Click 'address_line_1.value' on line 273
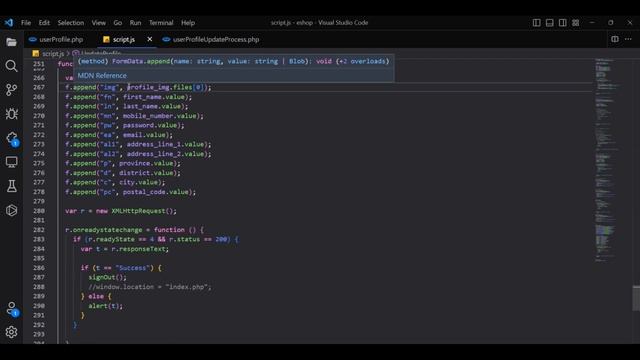640x360 pixels. 165,144
